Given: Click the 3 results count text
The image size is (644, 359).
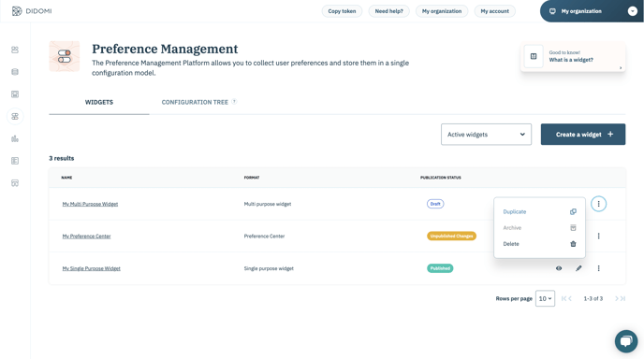Looking at the screenshot, I should [x=62, y=158].
